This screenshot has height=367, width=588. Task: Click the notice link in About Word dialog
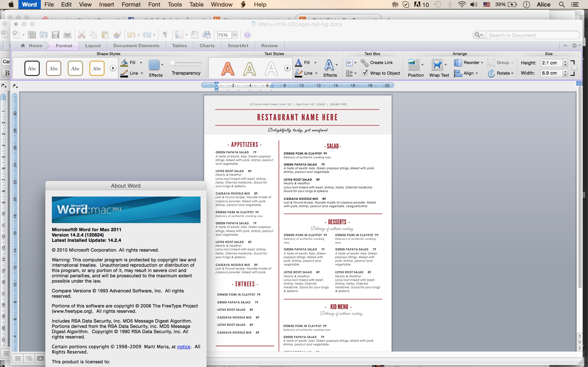pos(183,347)
